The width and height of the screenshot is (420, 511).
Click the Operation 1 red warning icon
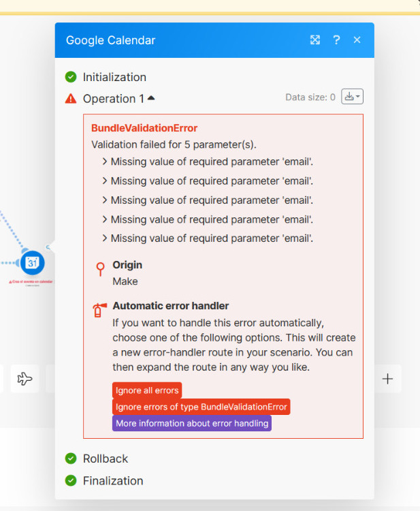71,98
